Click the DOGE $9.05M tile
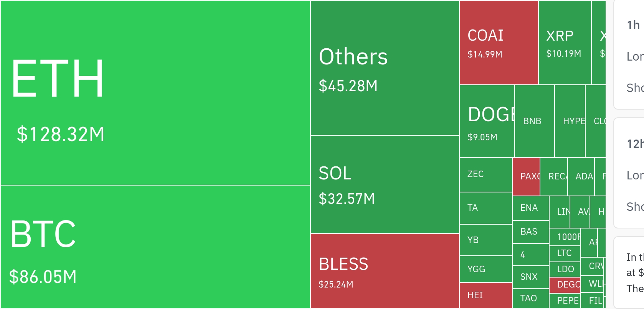Viewport: 644px width, 309px height. tap(487, 121)
